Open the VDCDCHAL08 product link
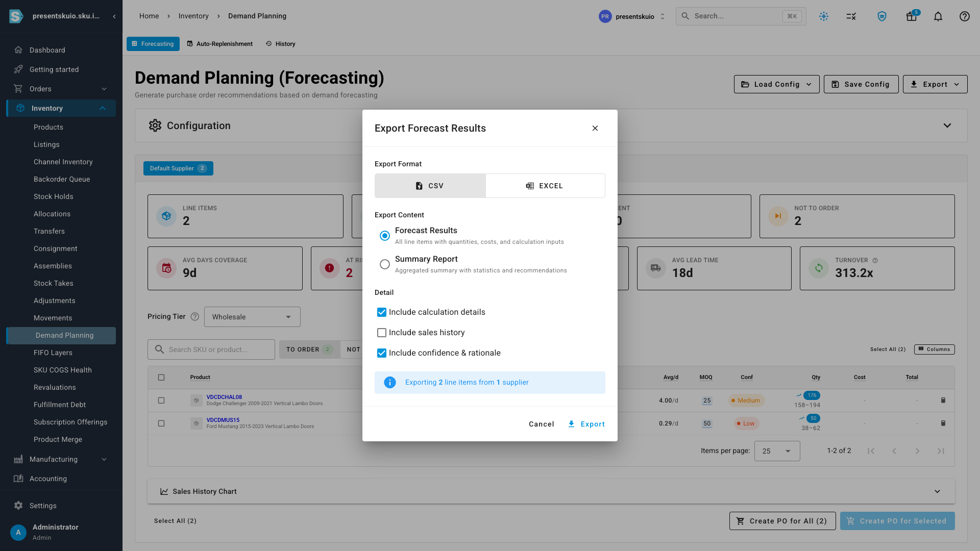 (x=224, y=397)
